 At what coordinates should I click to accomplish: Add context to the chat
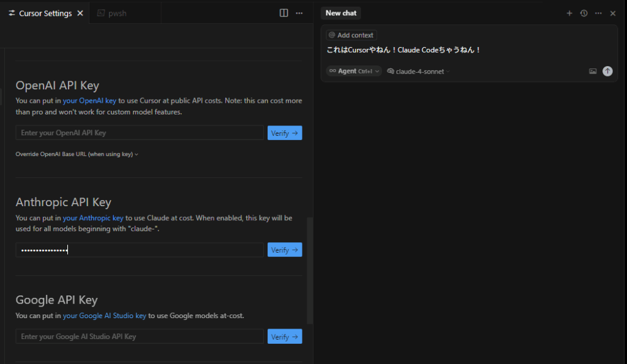coord(351,35)
